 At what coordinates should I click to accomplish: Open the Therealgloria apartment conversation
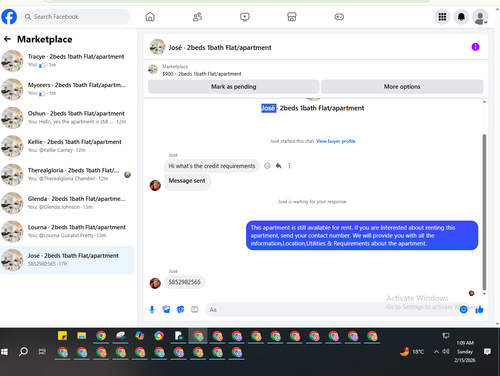point(67,174)
